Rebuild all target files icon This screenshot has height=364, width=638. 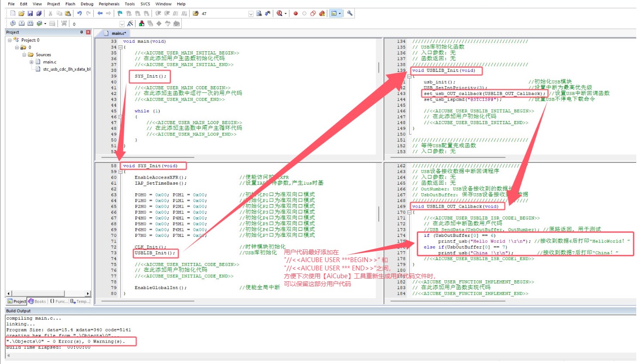[30, 24]
